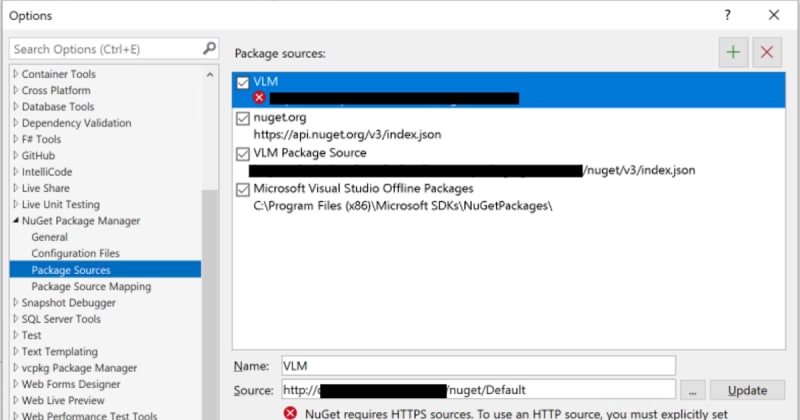Click the green plus add source icon

click(x=733, y=53)
